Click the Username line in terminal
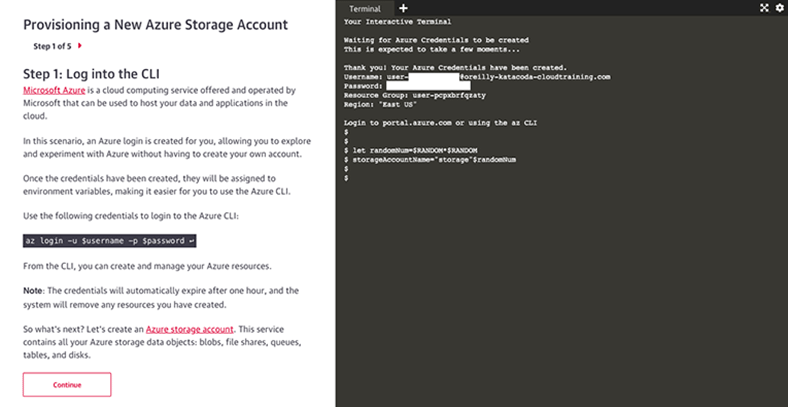The height and width of the screenshot is (407, 788). 477,77
